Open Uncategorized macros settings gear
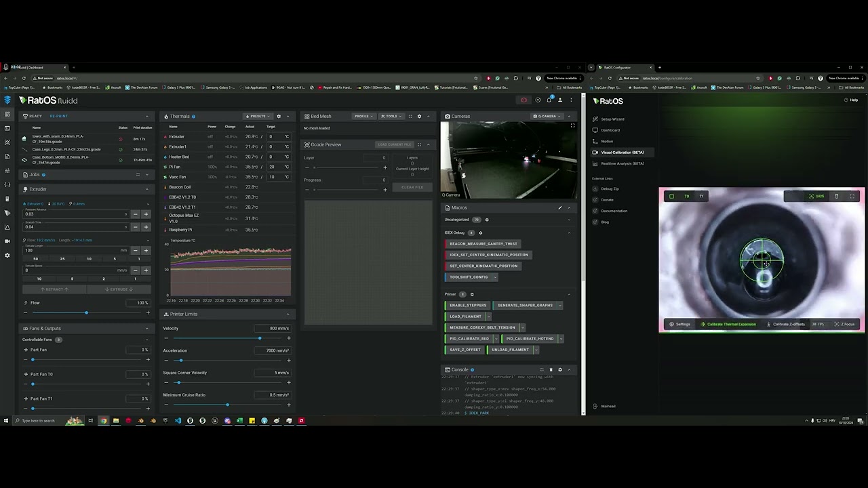Viewport: 868px width, 488px height. coord(487,220)
